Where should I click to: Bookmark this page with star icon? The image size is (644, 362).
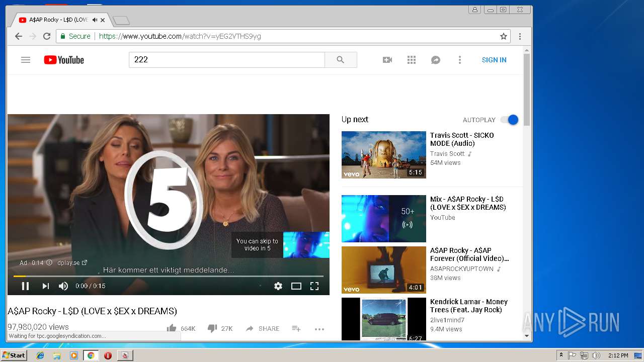pyautogui.click(x=503, y=36)
